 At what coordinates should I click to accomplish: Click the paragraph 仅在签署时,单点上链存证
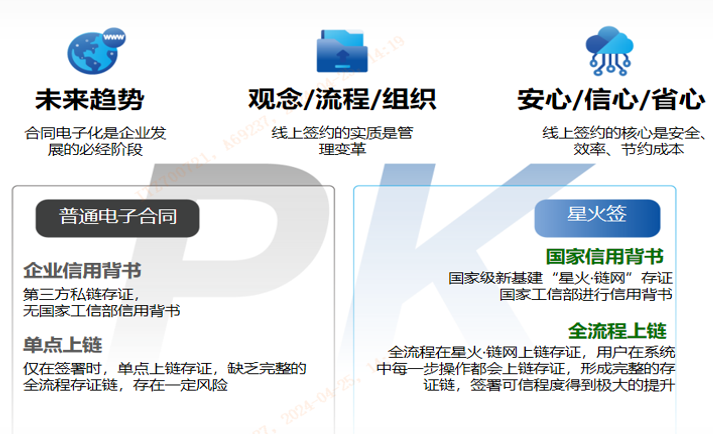(x=165, y=377)
